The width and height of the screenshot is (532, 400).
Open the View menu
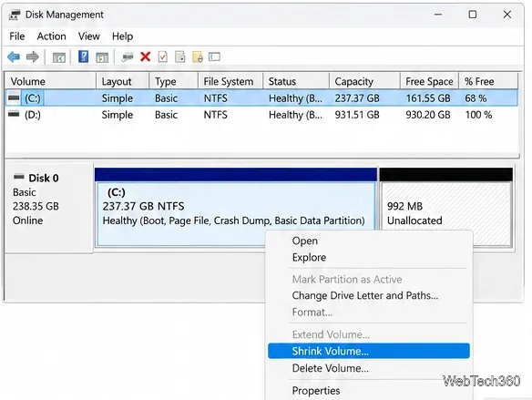pos(89,36)
